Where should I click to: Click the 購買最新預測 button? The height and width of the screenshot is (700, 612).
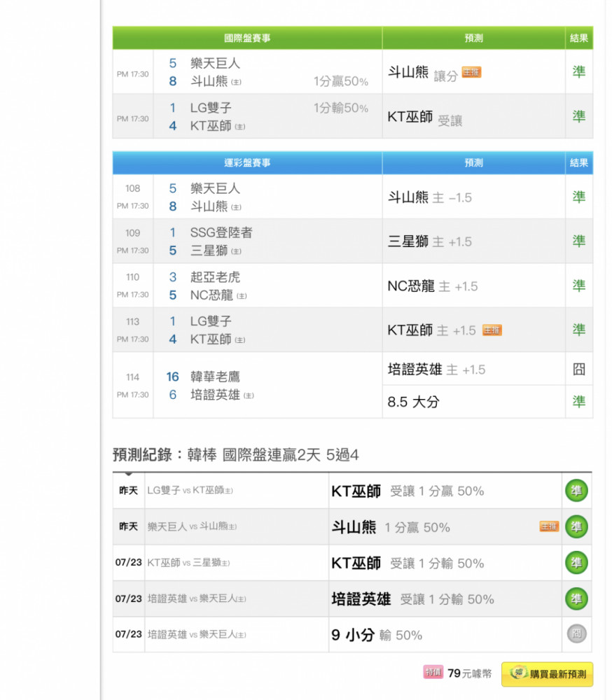click(547, 673)
